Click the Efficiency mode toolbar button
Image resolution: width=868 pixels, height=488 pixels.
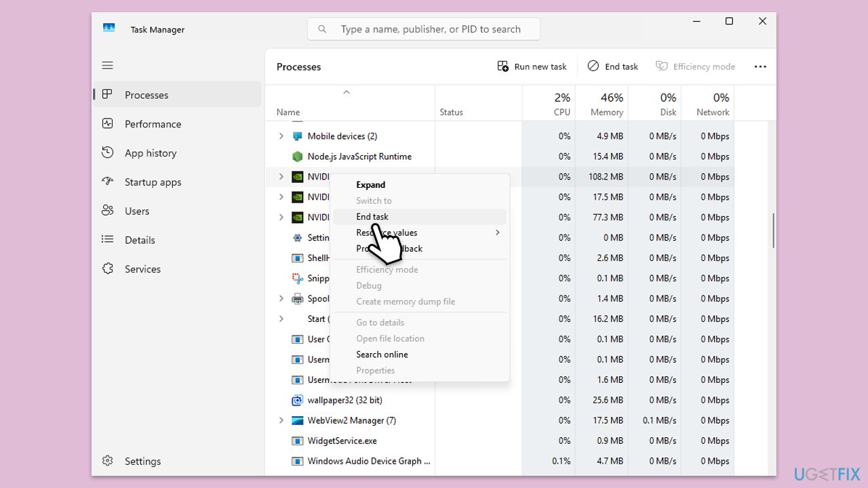696,66
